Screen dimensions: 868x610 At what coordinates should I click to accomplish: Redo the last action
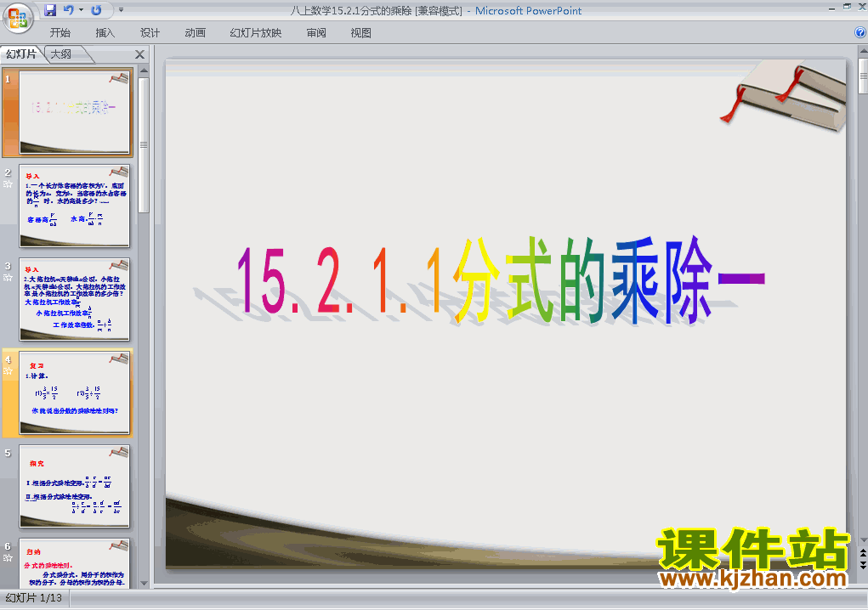(96, 10)
